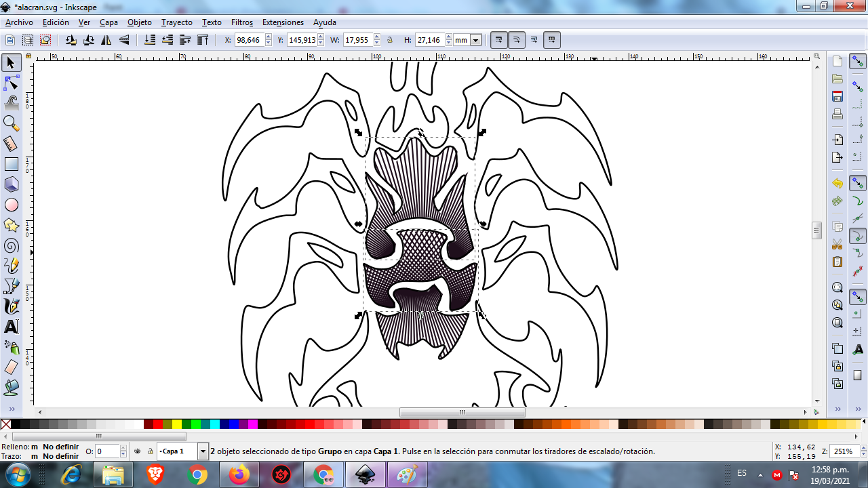Flip selection horizontally
This screenshot has height=488, width=868.
[x=106, y=40]
